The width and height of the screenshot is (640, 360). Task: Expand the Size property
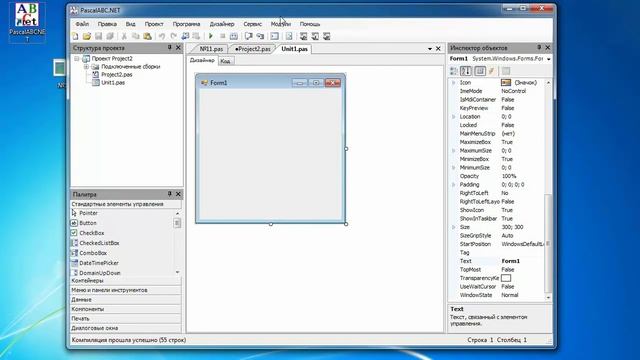(x=453, y=227)
